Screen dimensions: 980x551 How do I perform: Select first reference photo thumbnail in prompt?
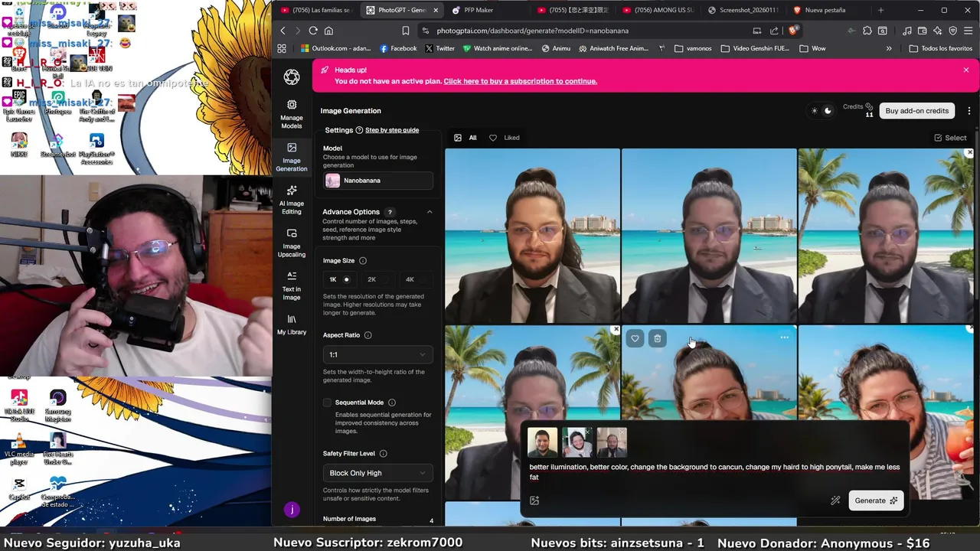pos(543,442)
